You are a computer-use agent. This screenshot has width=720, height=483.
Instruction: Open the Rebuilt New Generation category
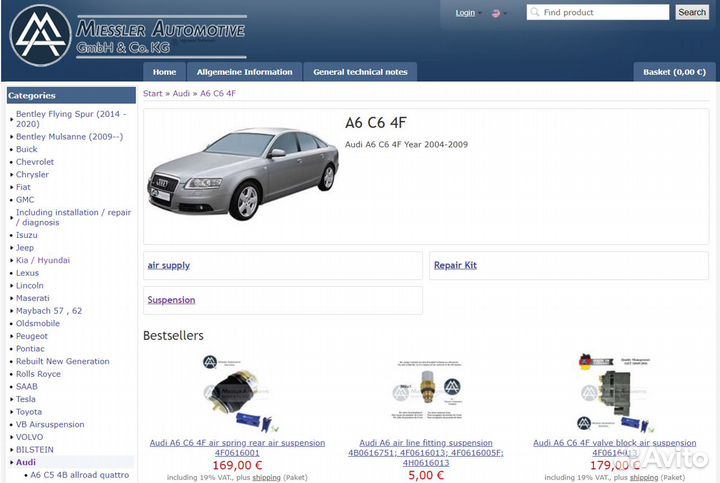pos(62,361)
